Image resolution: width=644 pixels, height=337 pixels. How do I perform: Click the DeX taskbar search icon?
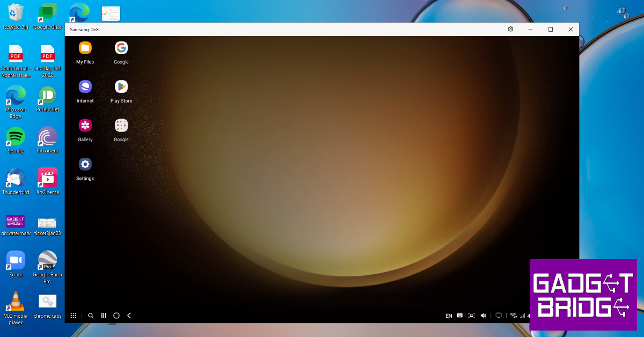[91, 316]
